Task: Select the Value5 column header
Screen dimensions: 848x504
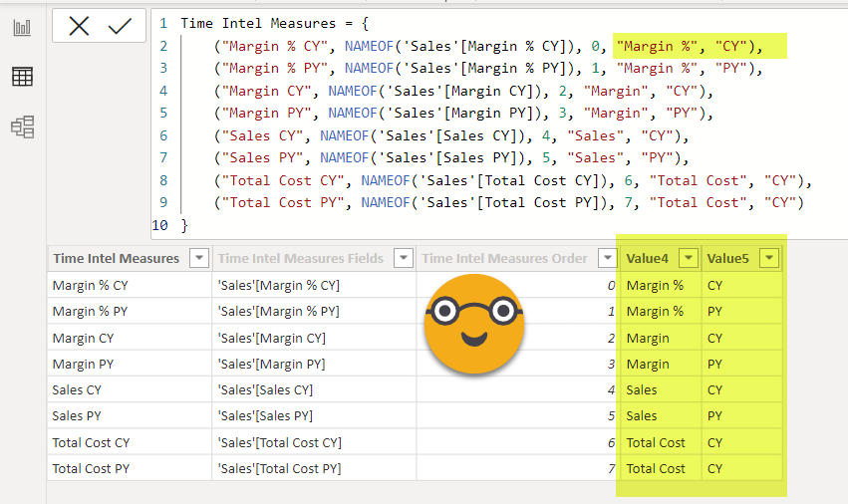Action: tap(728, 259)
